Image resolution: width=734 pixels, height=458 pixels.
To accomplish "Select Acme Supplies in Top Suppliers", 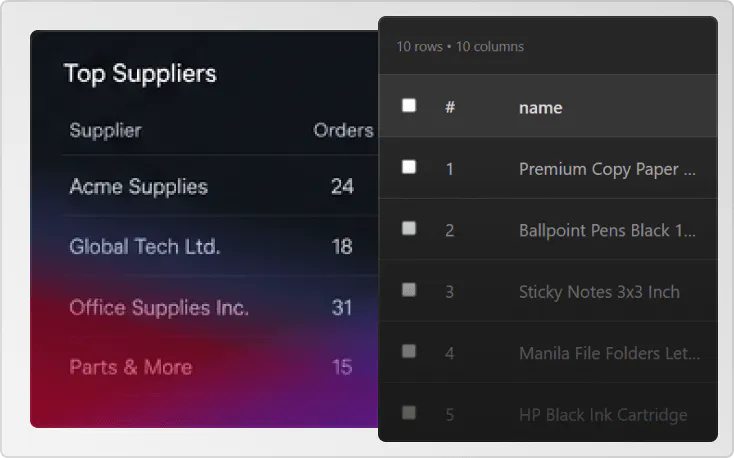I will tap(139, 186).
